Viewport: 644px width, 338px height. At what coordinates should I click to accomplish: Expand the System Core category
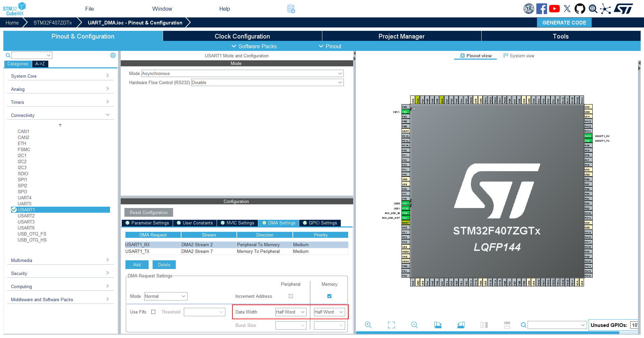pos(60,76)
